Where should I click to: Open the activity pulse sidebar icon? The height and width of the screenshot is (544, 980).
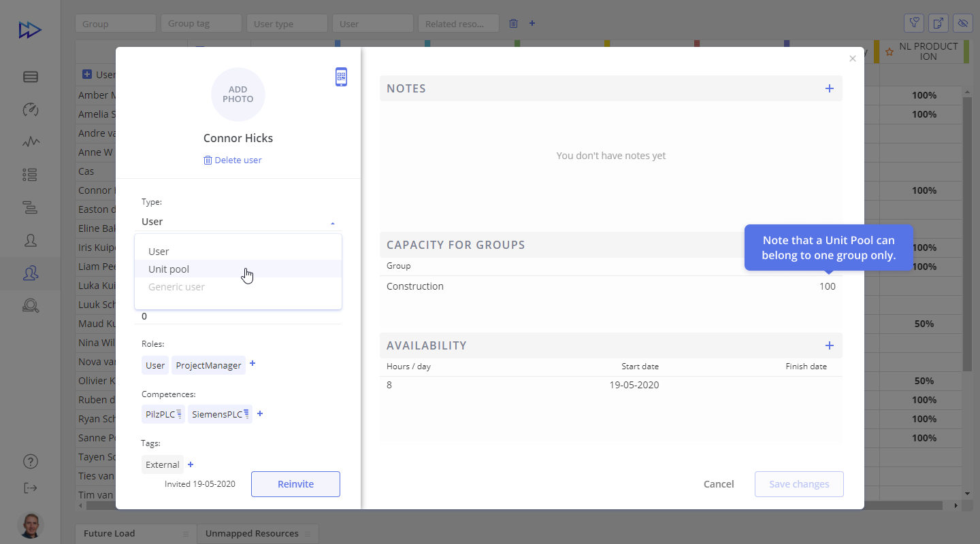31,142
